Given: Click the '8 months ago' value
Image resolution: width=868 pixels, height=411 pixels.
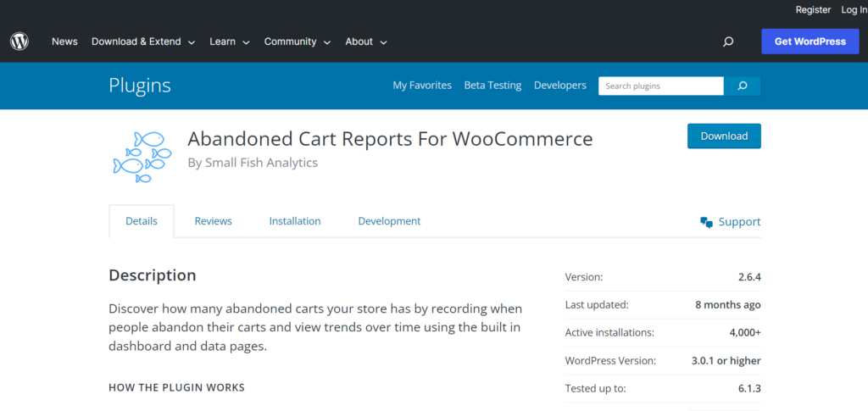Looking at the screenshot, I should coord(728,305).
